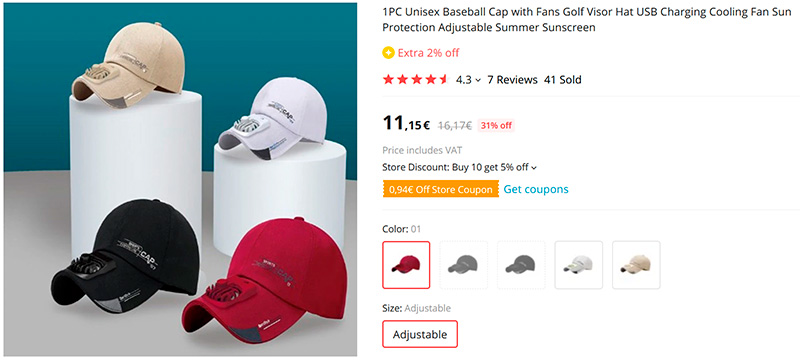Select the red cap color option
This screenshot has width=800, height=360.
pyautogui.click(x=406, y=265)
